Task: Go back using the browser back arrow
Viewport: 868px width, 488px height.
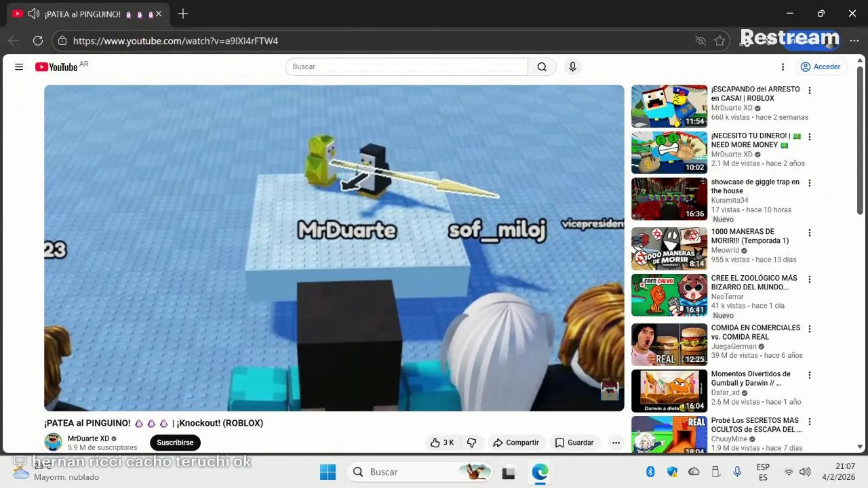Action: 13,41
